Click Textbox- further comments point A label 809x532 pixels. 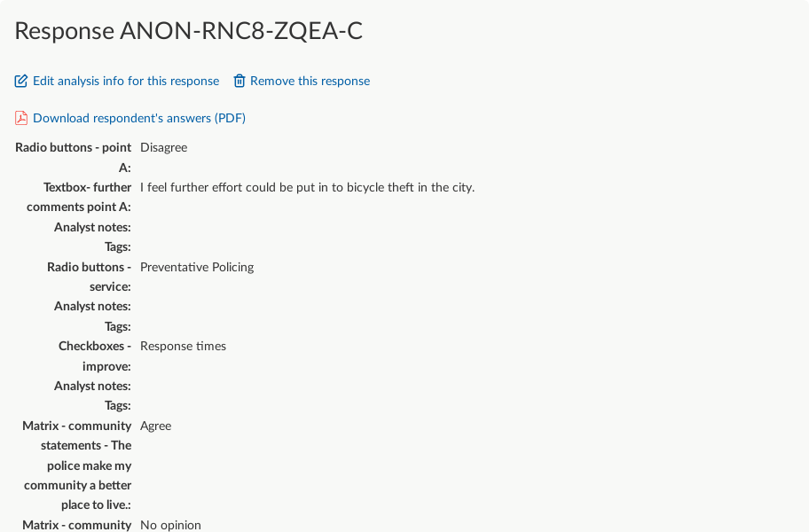79,197
